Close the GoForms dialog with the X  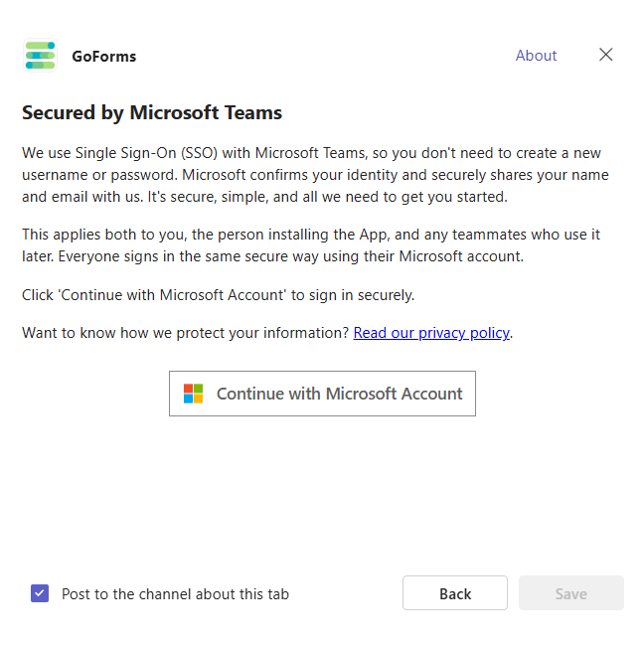(606, 55)
